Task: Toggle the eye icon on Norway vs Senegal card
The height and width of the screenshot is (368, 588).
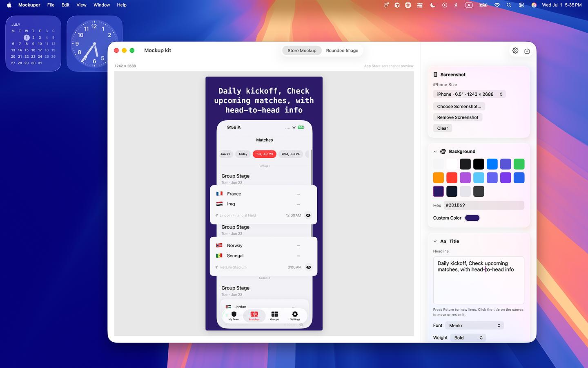Action: 309,267
